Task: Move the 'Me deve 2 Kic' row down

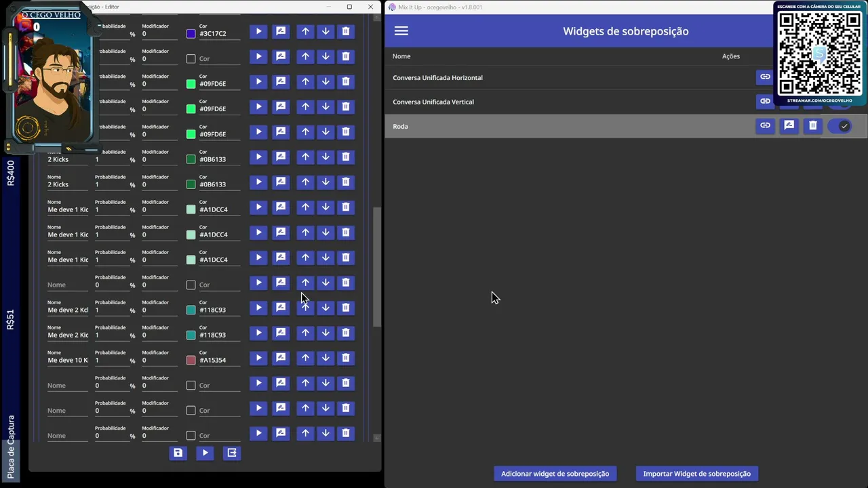Action: click(325, 333)
